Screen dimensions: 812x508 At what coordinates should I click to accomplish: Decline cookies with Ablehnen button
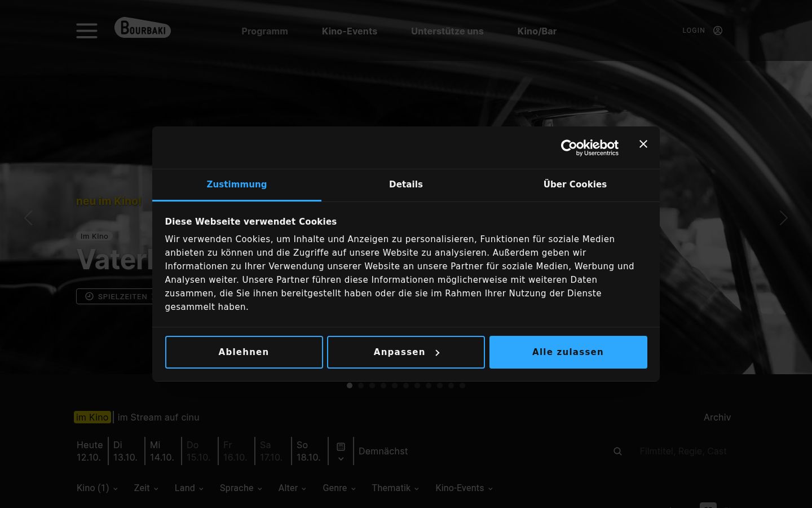coord(244,352)
